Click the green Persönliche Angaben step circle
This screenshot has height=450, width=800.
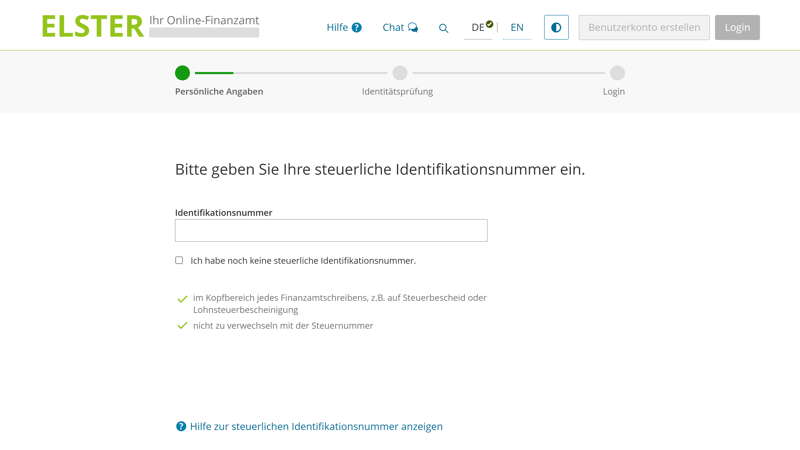(182, 73)
